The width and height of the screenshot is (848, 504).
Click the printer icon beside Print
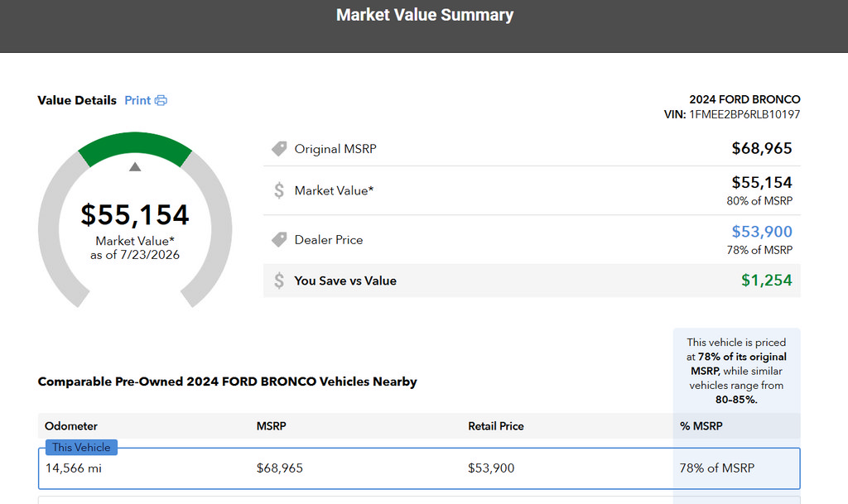[161, 100]
